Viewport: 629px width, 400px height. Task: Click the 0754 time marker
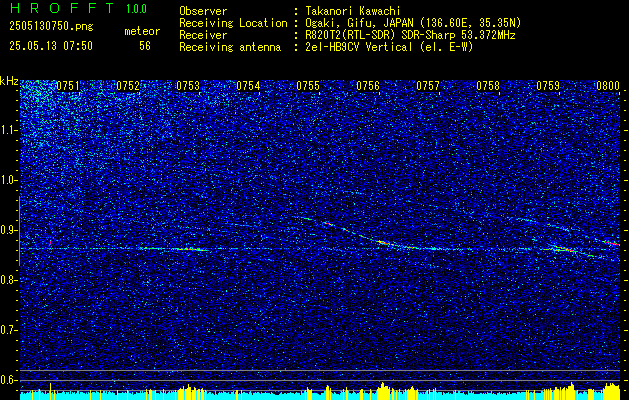point(248,86)
